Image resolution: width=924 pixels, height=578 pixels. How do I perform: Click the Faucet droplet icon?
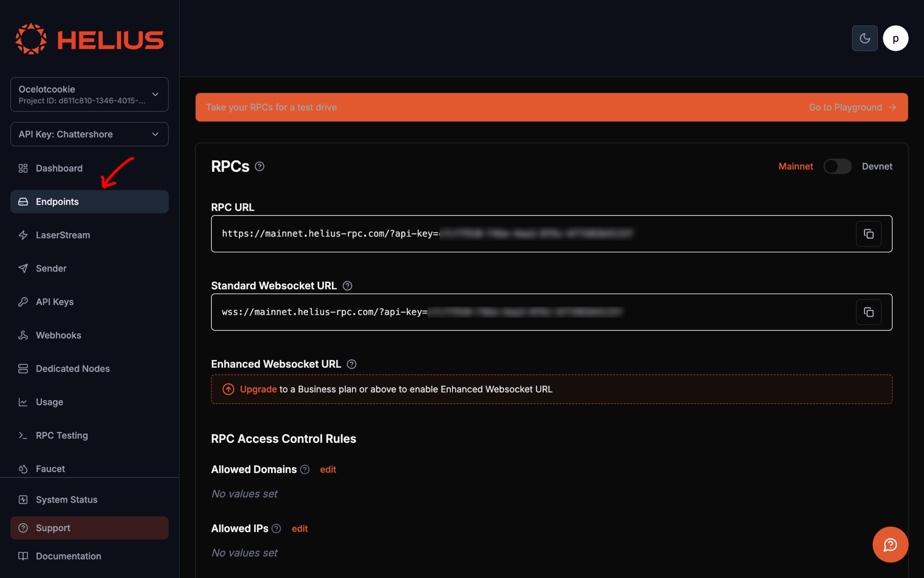click(x=23, y=468)
